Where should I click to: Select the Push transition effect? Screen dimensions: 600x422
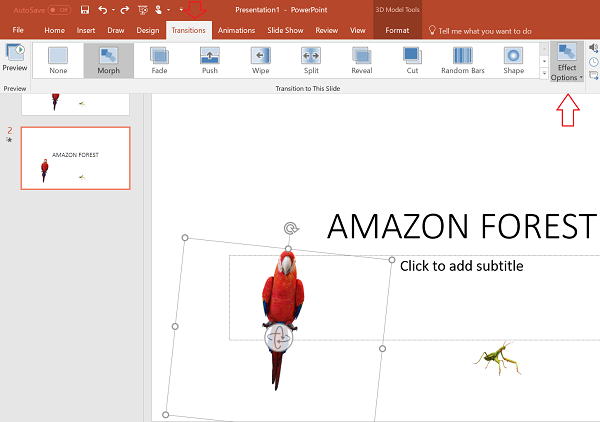[x=210, y=60]
